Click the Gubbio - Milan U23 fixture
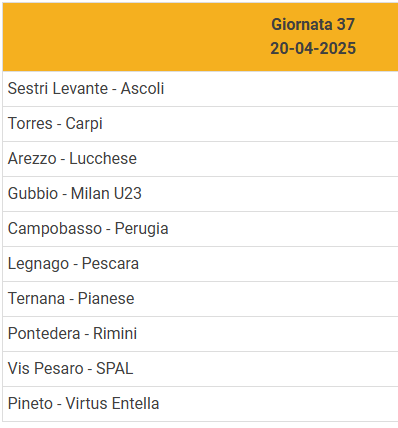Viewport: 398px width, 428px height. pyautogui.click(x=200, y=194)
